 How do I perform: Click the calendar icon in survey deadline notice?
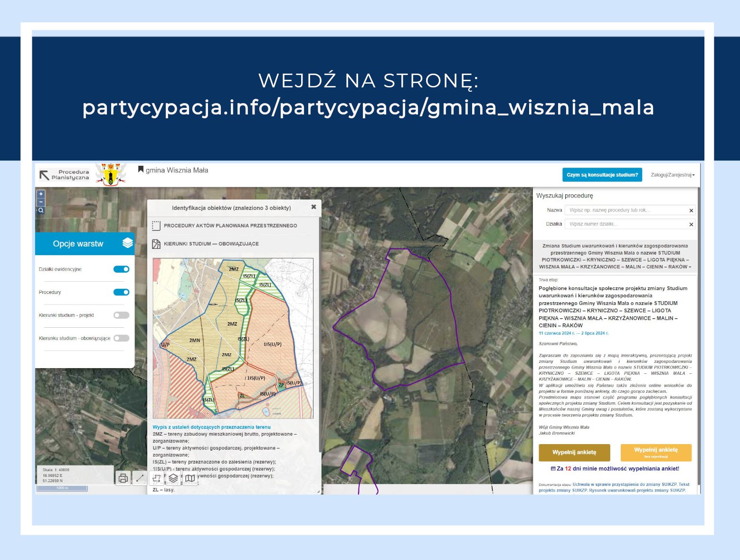click(553, 468)
